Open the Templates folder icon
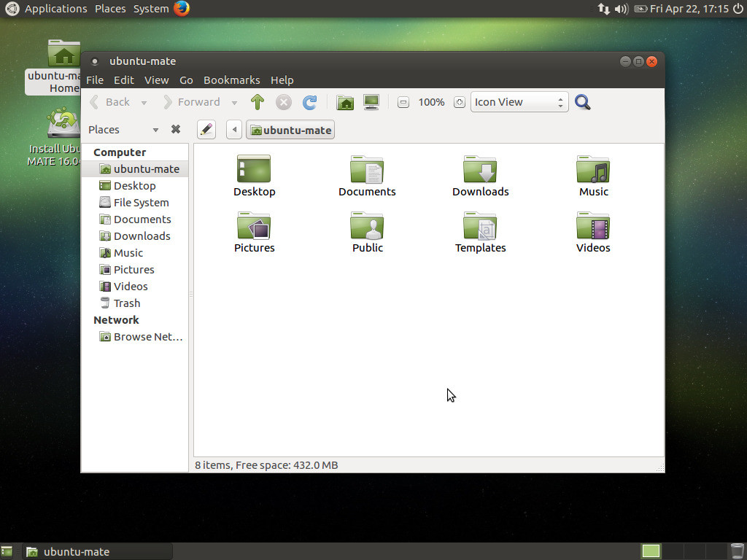The width and height of the screenshot is (747, 560). tap(480, 226)
